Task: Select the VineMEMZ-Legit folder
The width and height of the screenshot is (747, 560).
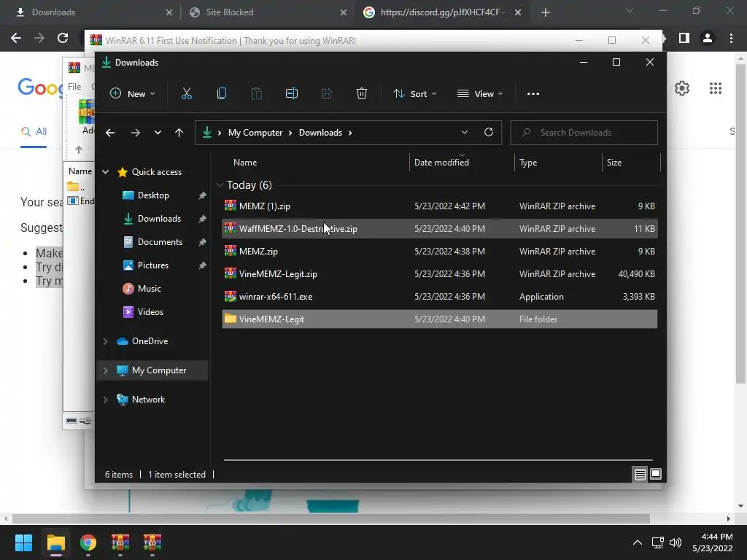Action: pyautogui.click(x=440, y=319)
